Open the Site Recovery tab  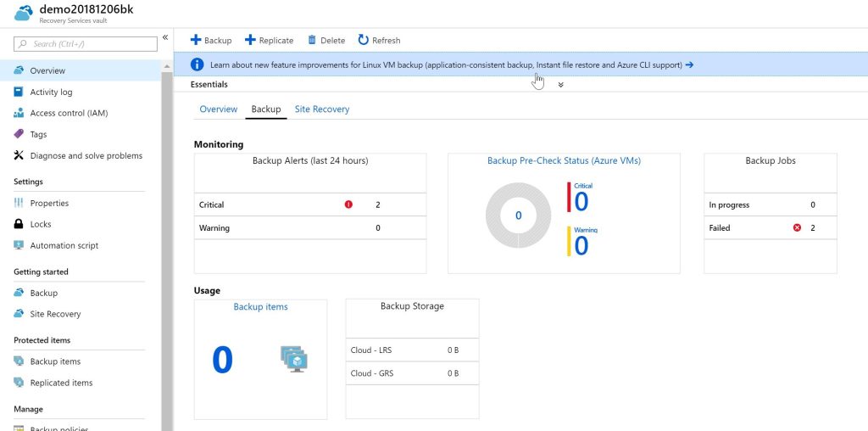pyautogui.click(x=321, y=109)
